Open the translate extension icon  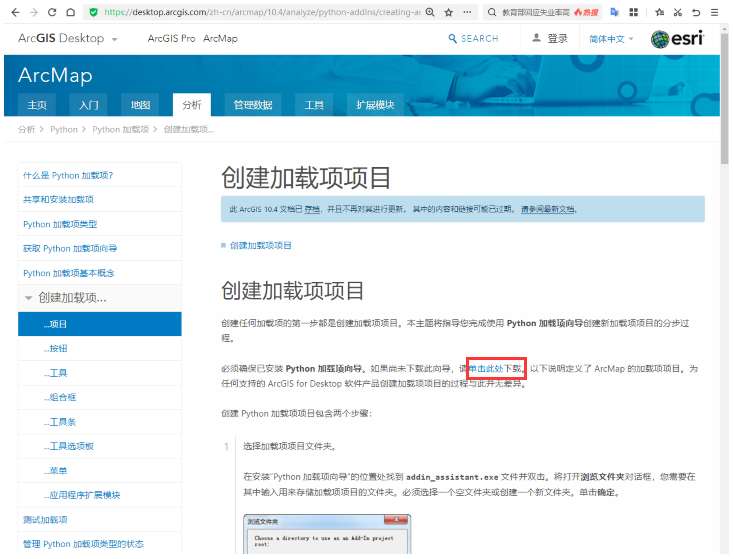pos(615,12)
